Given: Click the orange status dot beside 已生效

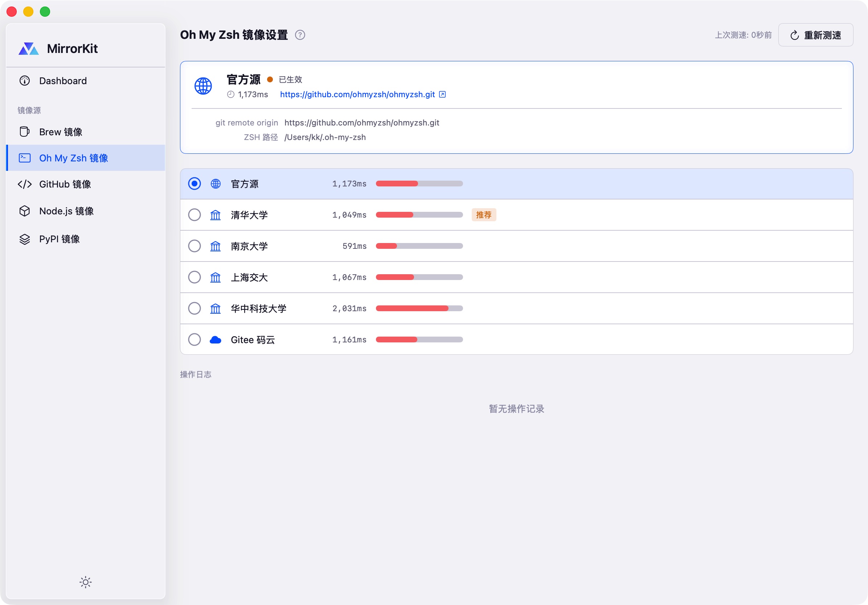Looking at the screenshot, I should [x=270, y=80].
